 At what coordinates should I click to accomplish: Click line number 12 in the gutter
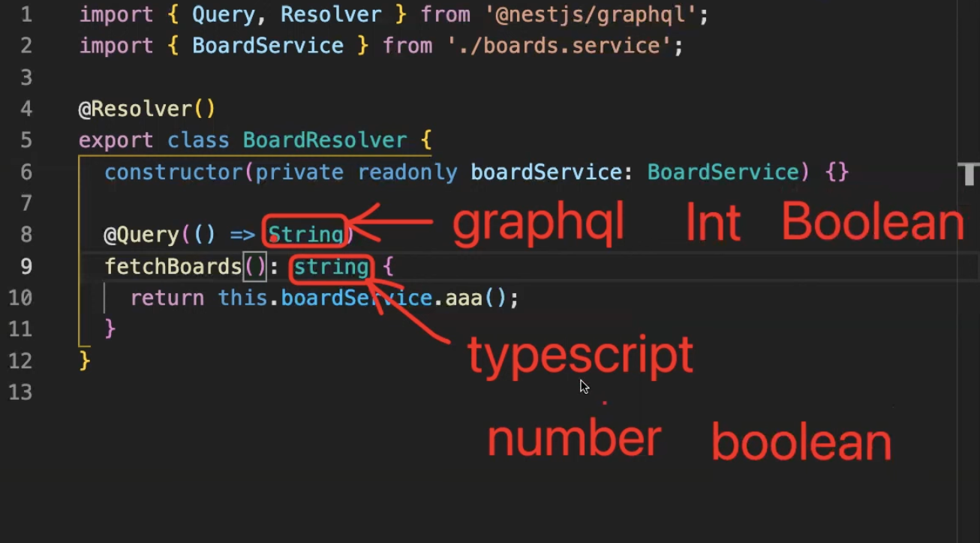pyautogui.click(x=20, y=361)
